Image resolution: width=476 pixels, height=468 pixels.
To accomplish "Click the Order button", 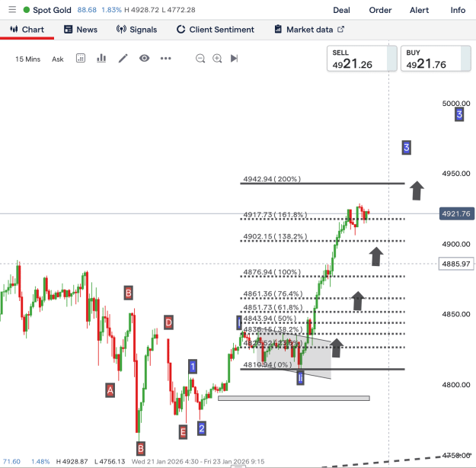I will coord(380,10).
